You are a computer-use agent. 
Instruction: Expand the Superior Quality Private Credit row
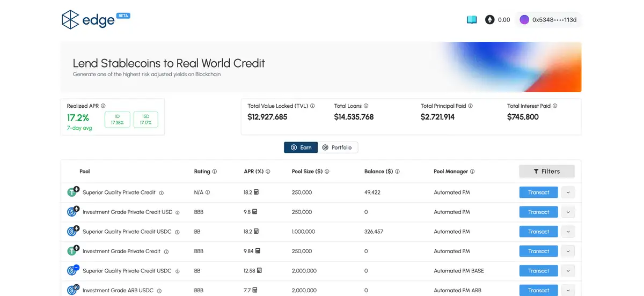(x=568, y=193)
